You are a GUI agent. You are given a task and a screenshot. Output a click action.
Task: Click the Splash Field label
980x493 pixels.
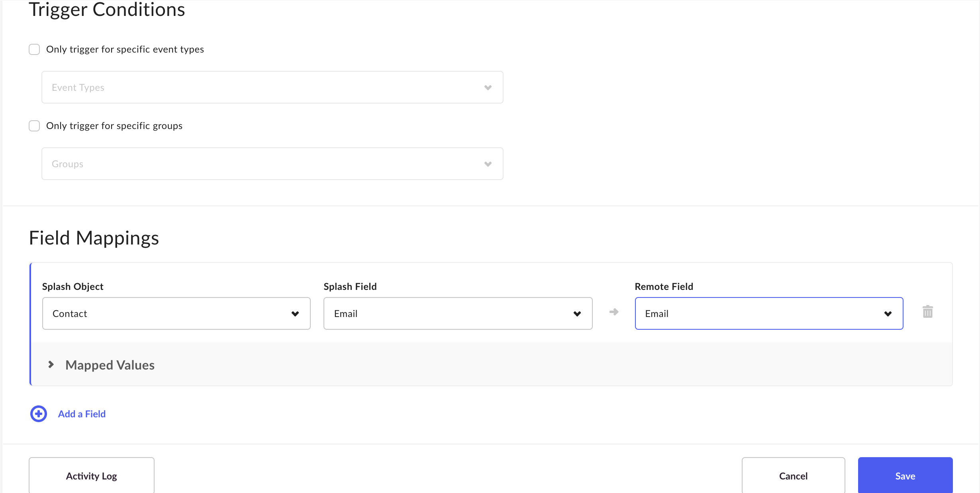[x=350, y=287]
